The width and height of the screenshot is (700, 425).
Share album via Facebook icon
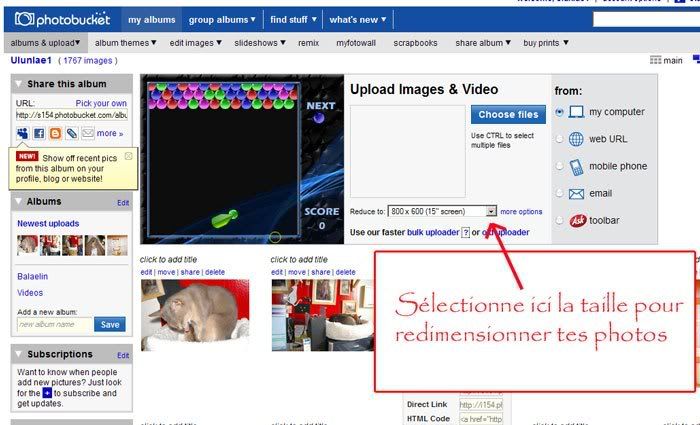(39, 133)
